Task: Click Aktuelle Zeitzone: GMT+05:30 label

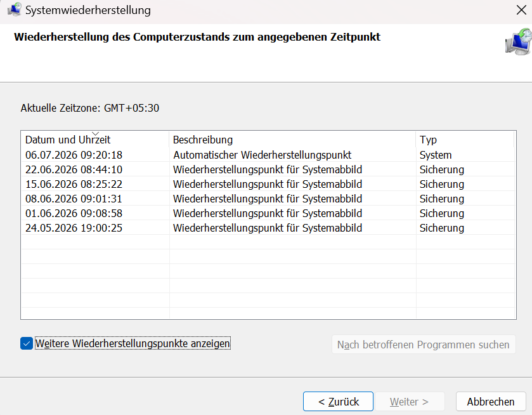Action: (90, 108)
